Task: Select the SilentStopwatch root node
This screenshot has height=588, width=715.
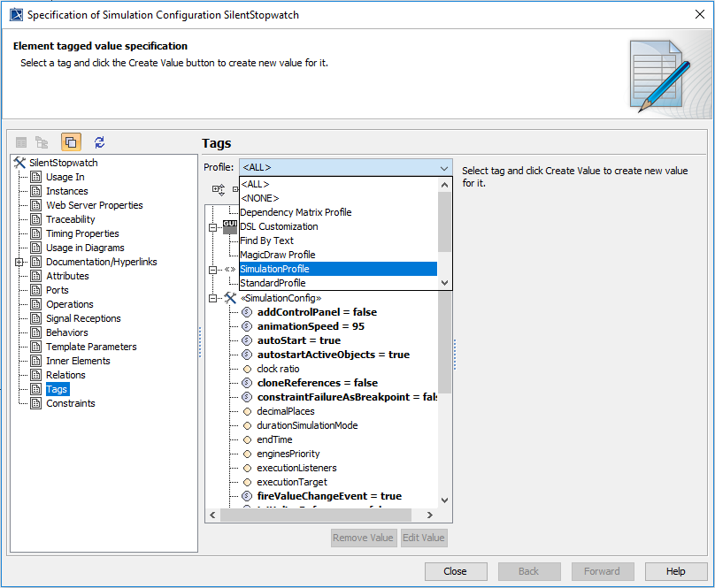Action: point(64,163)
